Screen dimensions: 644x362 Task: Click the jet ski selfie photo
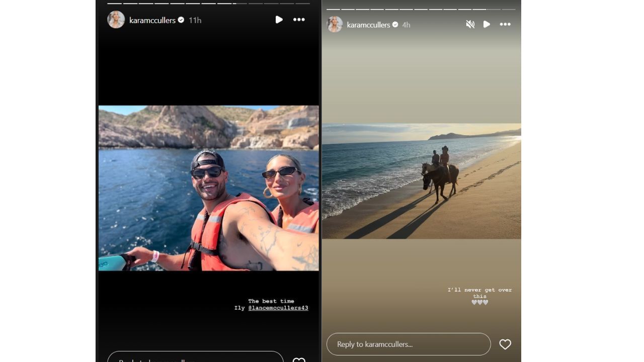click(x=208, y=188)
